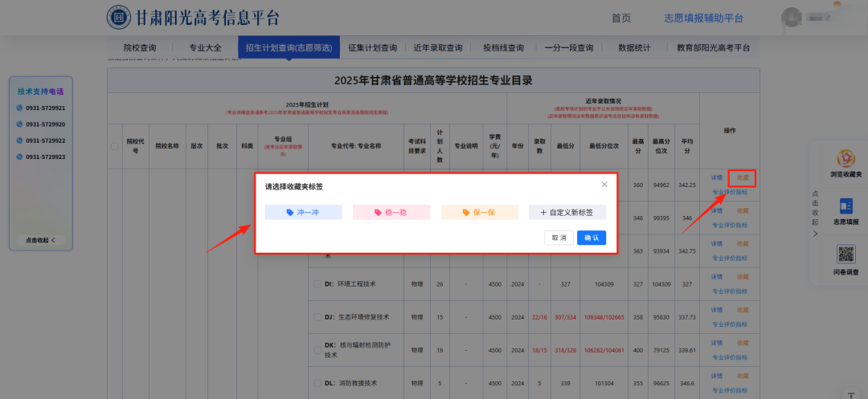Close the 收藏夹标签 dialog with the X
Viewport: 868px width, 399px height.
coord(604,185)
